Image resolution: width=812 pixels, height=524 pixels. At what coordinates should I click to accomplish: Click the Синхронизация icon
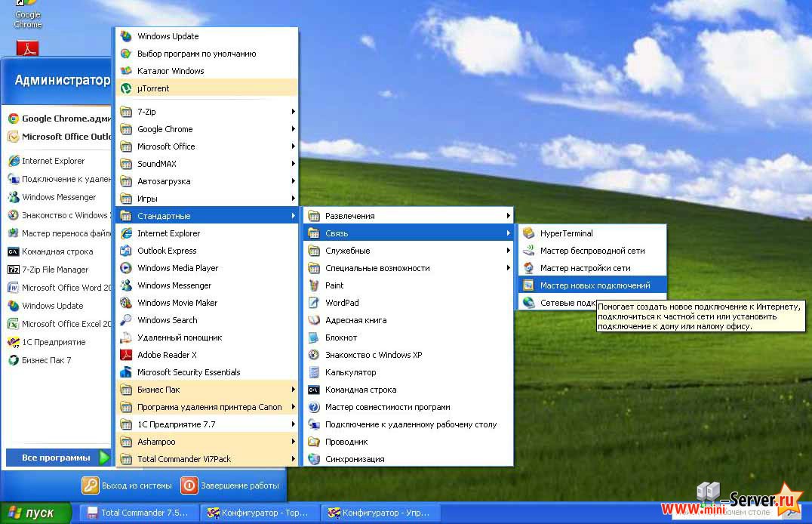click(x=314, y=459)
